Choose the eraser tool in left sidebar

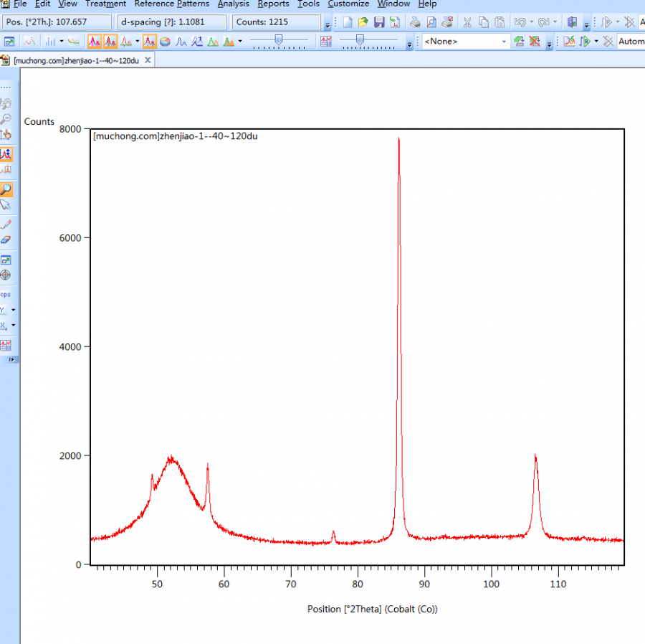click(x=6, y=240)
